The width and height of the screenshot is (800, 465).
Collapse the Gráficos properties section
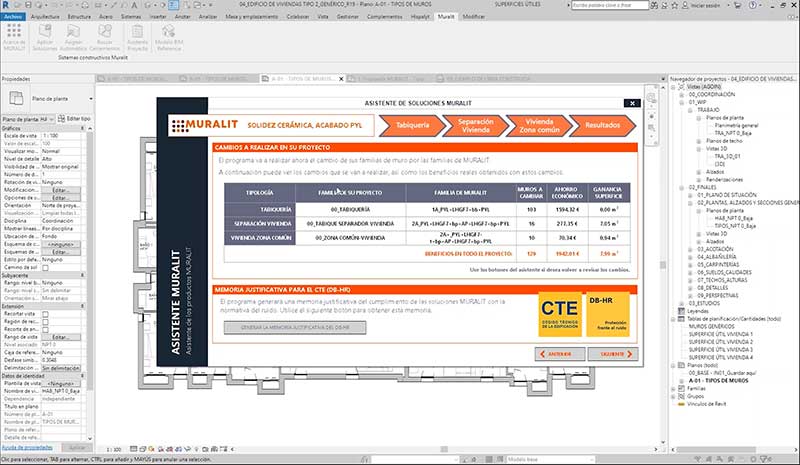click(x=83, y=128)
